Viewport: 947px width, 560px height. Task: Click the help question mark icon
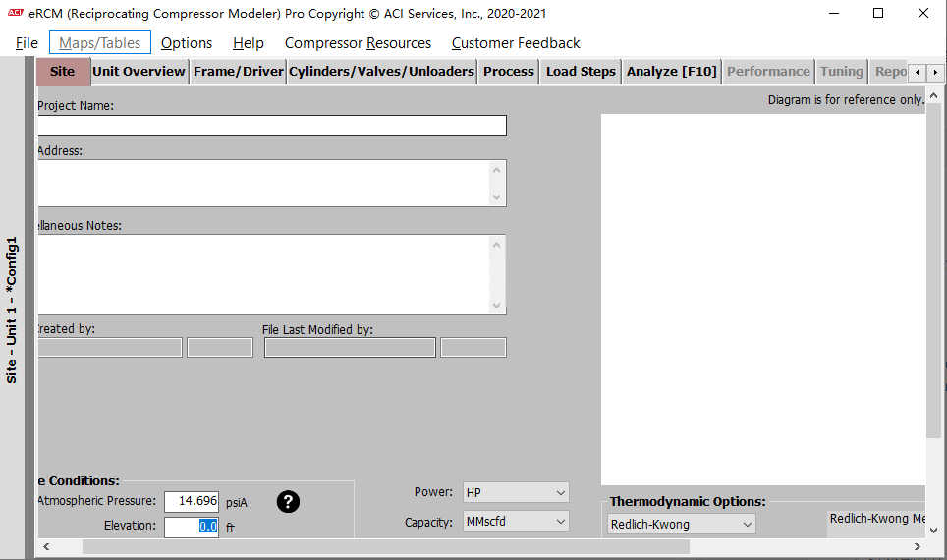tap(288, 501)
